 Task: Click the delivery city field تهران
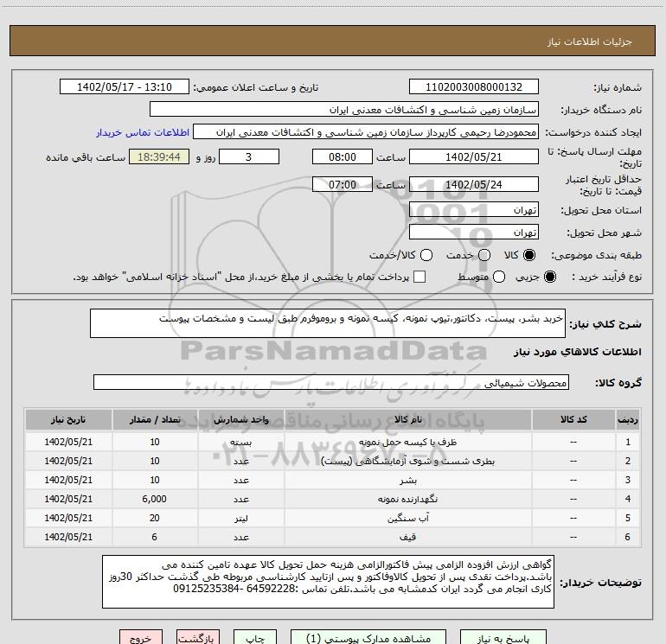[x=474, y=233]
